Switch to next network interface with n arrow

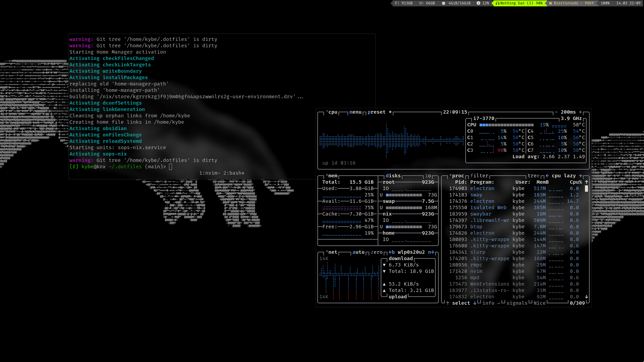pyautogui.click(x=431, y=252)
